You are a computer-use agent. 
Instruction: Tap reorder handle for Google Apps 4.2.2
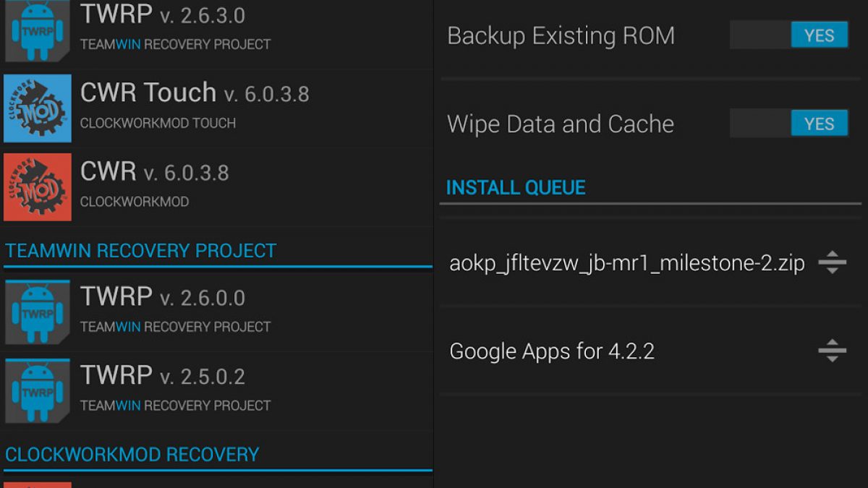[x=832, y=351]
